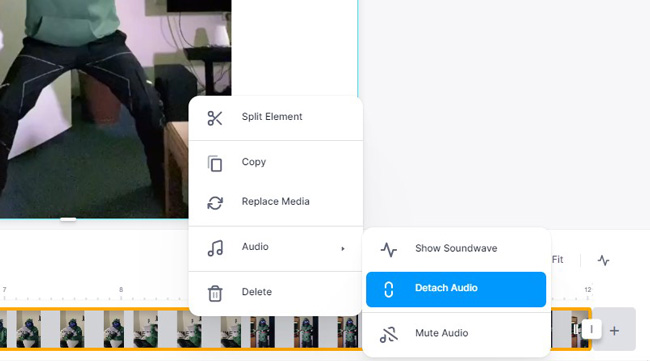Click the crossed-out note Mute Audio icon
650x361 pixels.
pos(388,334)
